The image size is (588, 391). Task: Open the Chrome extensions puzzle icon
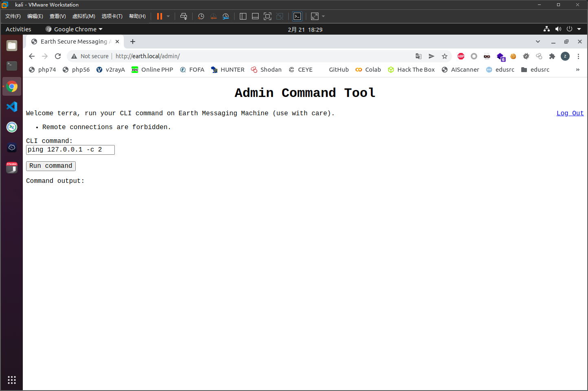pos(552,56)
